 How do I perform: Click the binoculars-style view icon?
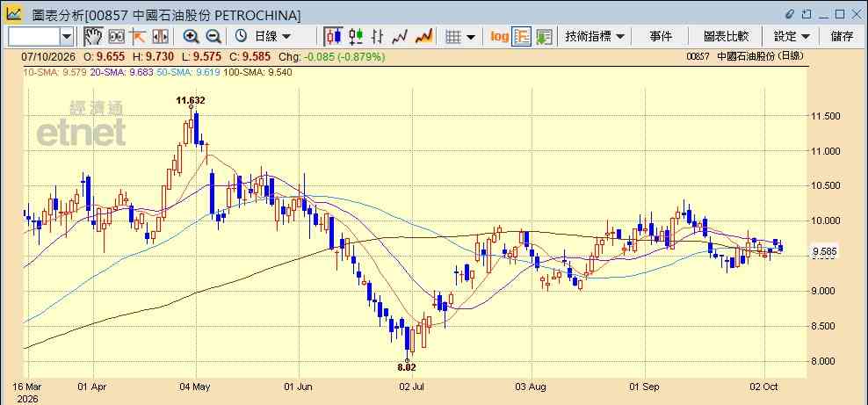116,37
